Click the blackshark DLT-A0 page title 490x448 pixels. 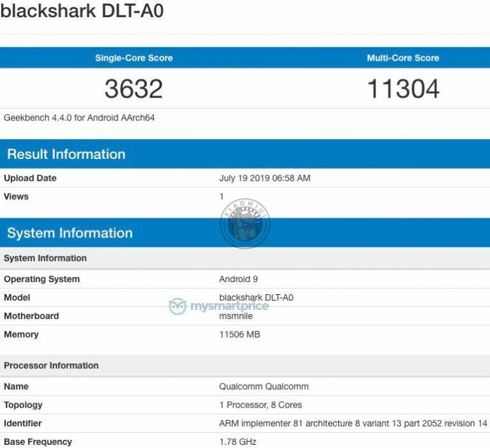click(82, 11)
